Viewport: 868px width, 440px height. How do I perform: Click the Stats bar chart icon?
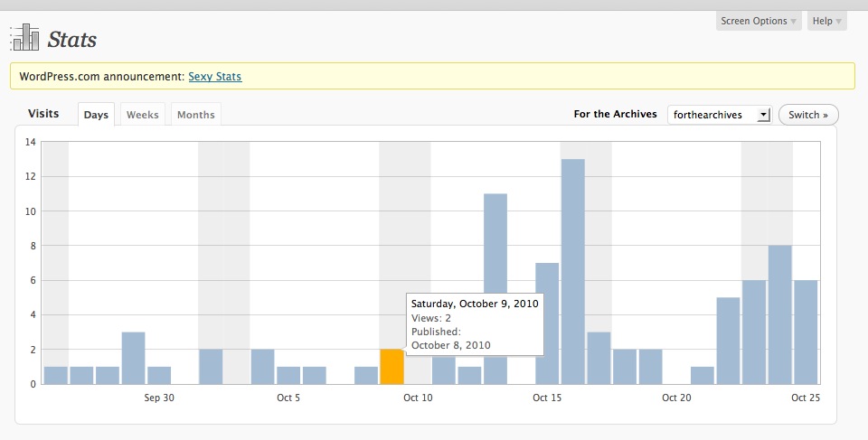pos(24,38)
